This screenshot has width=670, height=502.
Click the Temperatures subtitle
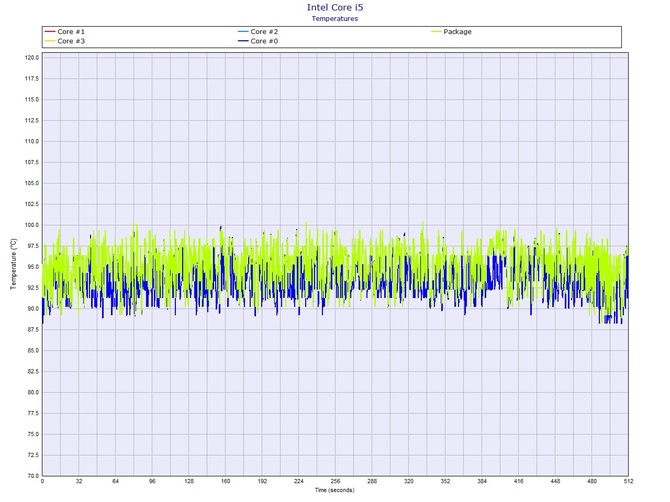[335, 18]
